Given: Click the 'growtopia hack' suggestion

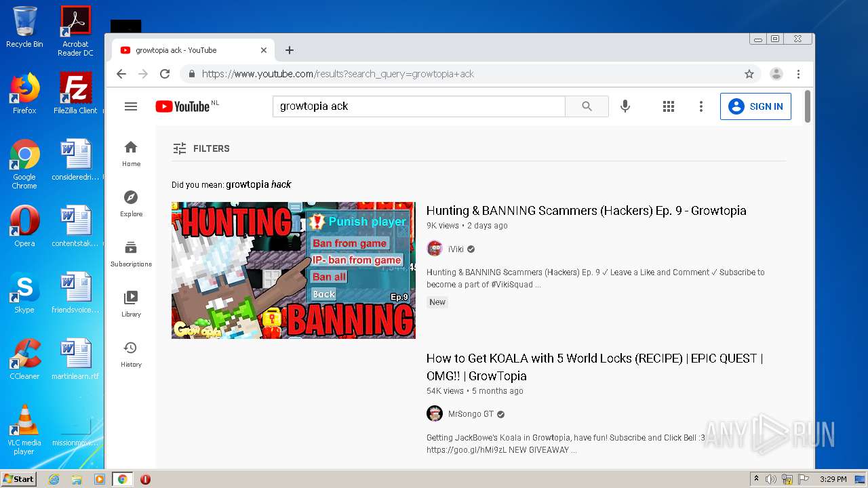Looking at the screenshot, I should click(x=258, y=184).
